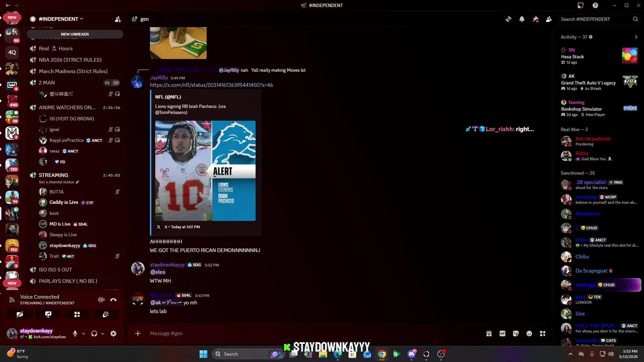
Task: Open the Activities launcher button
Action: (x=77, y=314)
